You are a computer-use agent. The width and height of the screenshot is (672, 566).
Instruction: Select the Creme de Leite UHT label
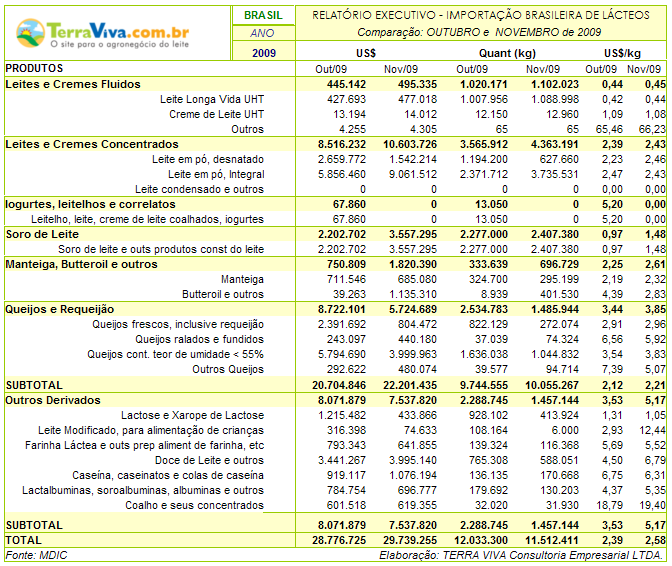coord(216,114)
